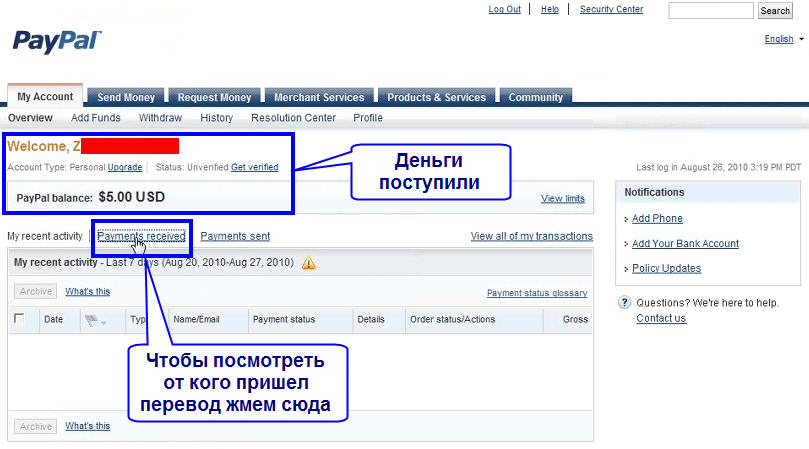Click the Details column header
The height and width of the screenshot is (449, 809).
370,319
